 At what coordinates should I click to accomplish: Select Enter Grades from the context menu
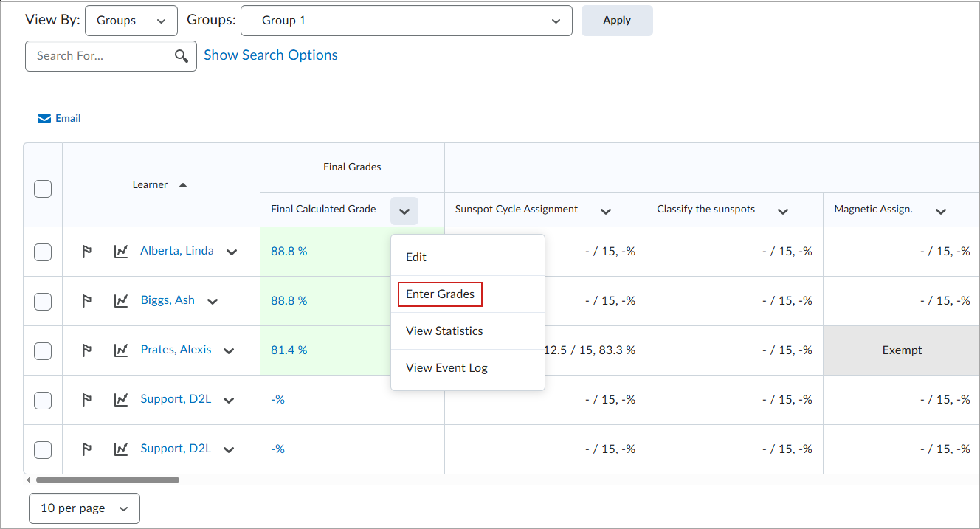(x=440, y=294)
